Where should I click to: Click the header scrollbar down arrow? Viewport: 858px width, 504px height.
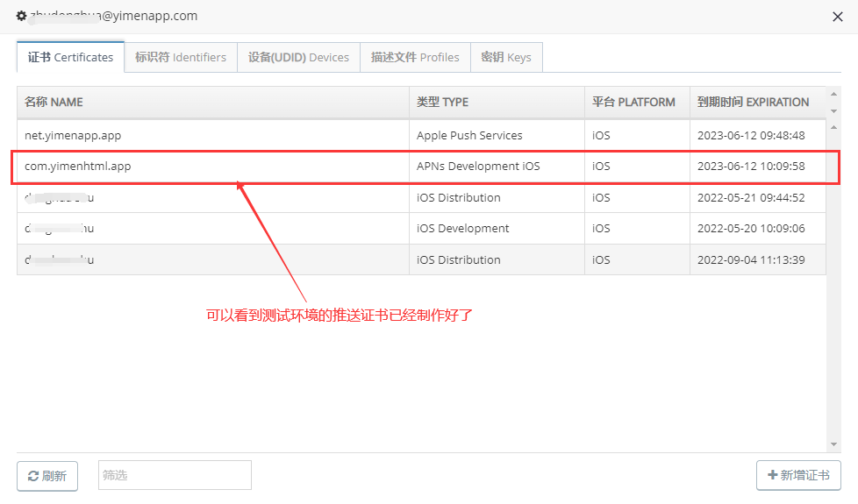click(833, 111)
